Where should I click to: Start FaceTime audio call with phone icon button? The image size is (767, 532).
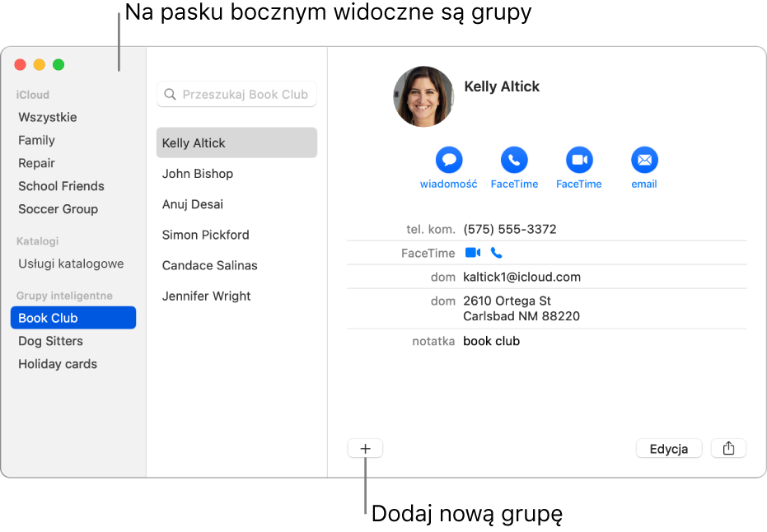[514, 160]
